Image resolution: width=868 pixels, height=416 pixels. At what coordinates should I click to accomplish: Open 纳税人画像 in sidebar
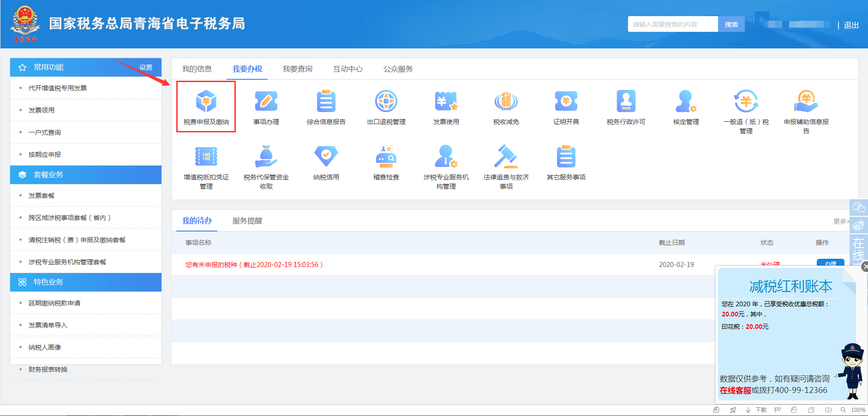tap(45, 347)
